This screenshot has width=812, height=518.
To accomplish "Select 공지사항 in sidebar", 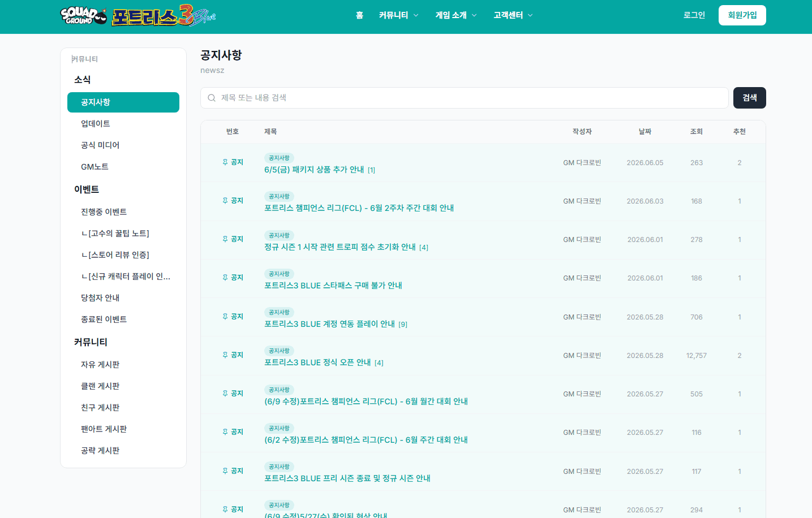I will pos(123,102).
